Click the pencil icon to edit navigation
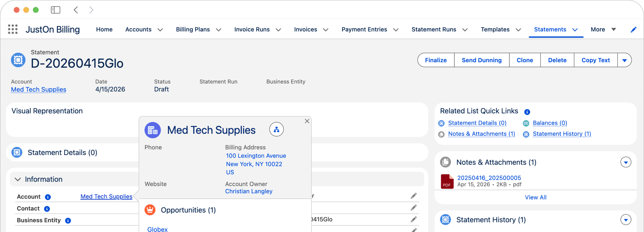Image resolution: width=644 pixels, height=232 pixels. (x=634, y=30)
